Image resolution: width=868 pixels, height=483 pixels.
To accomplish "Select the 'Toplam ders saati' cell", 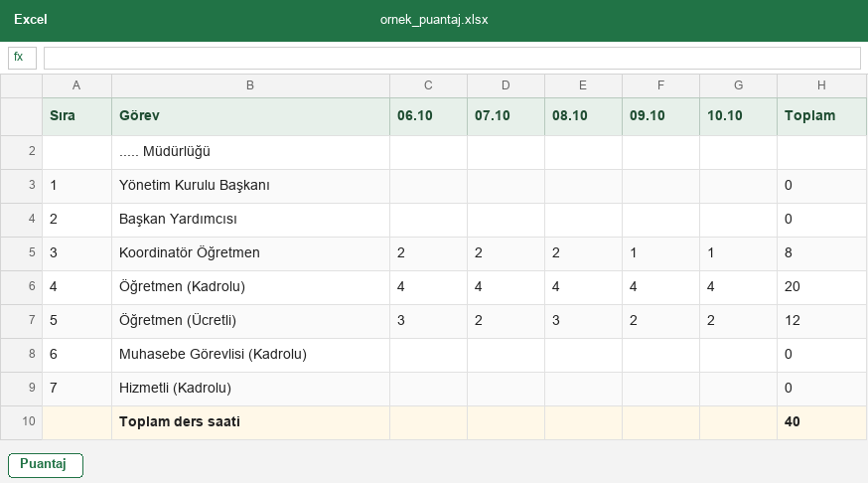I will (x=251, y=422).
